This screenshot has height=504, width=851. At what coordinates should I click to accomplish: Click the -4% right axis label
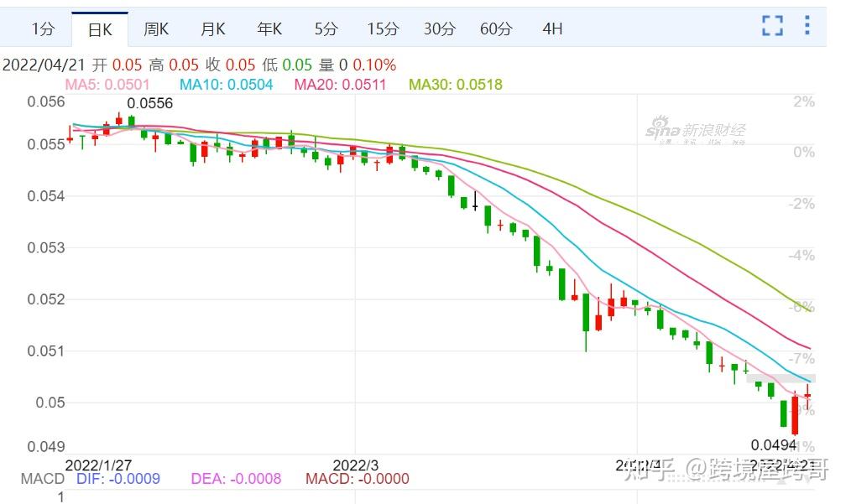801,256
